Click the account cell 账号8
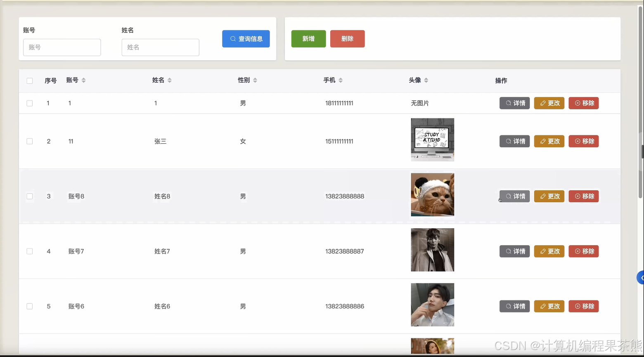The image size is (644, 357). 76,196
